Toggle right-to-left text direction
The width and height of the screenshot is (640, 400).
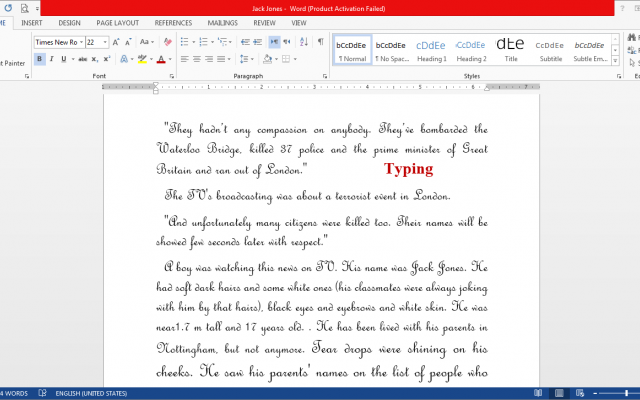tap(287, 42)
